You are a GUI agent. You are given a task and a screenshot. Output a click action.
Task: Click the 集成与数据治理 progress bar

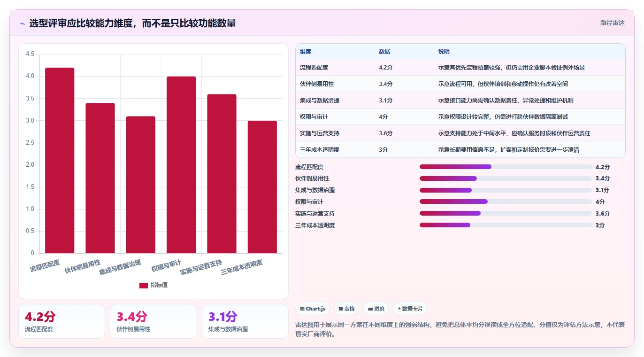coord(506,190)
